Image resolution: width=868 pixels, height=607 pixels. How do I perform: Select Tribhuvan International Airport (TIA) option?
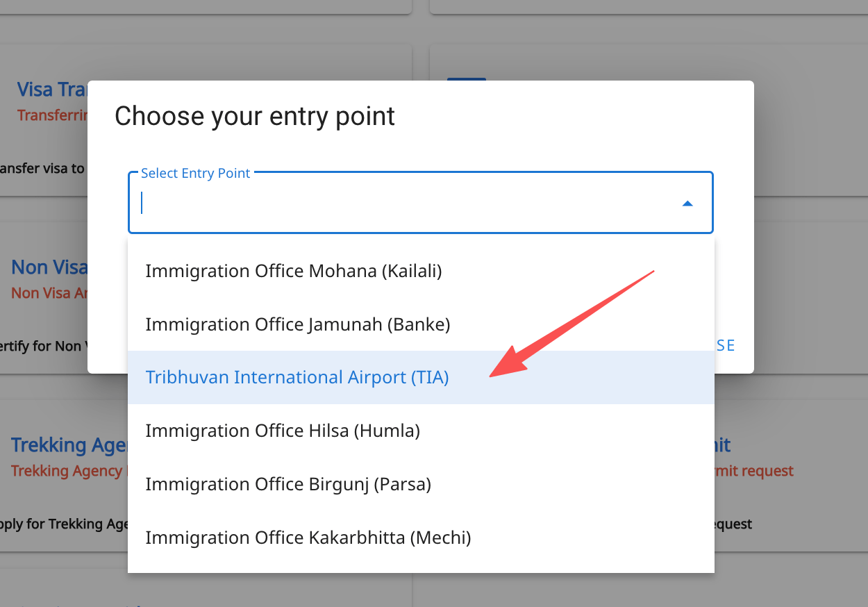pyautogui.click(x=297, y=377)
